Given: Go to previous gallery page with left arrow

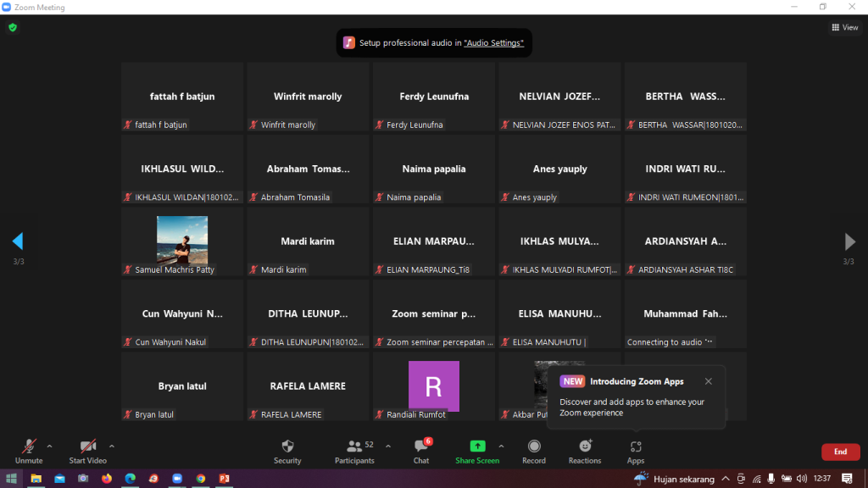Looking at the screenshot, I should (x=18, y=241).
